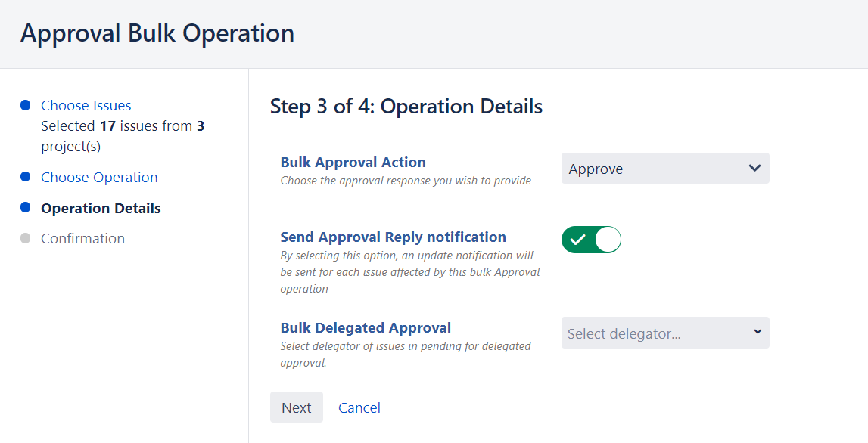Click the Send Approval Reply notification label
This screenshot has height=443, width=868.
click(393, 237)
